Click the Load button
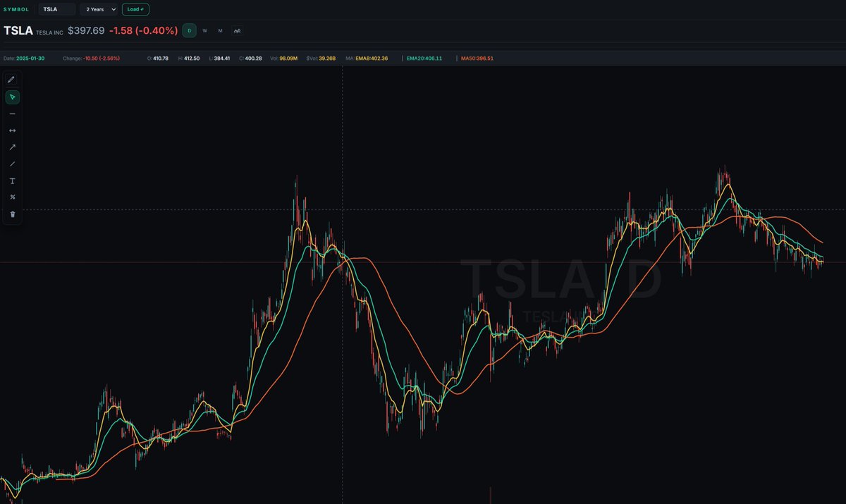This screenshot has height=504, width=846. coord(135,9)
